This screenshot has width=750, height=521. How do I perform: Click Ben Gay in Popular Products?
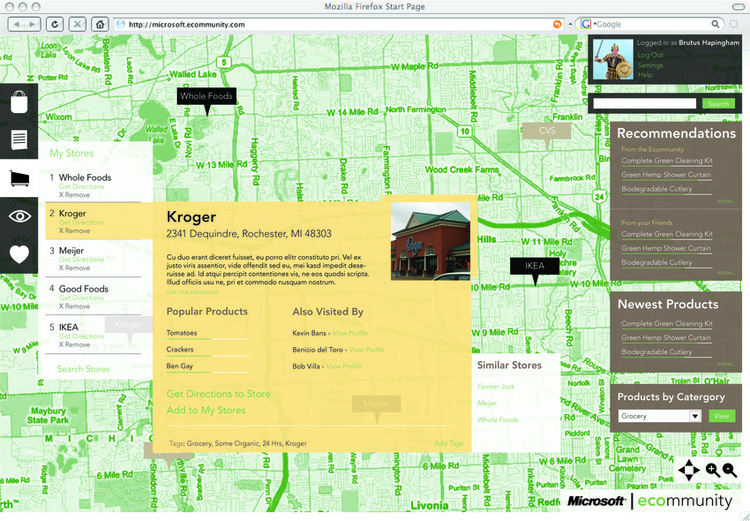[x=179, y=366]
